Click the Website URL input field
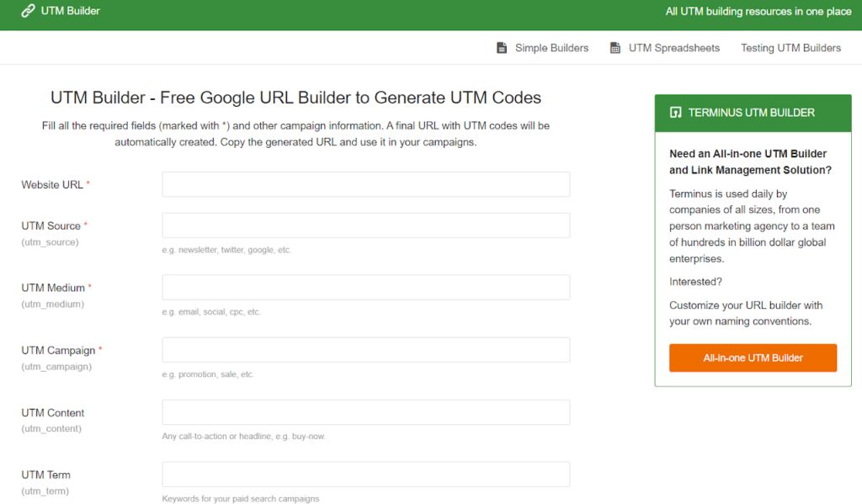The width and height of the screenshot is (862, 504). click(364, 184)
